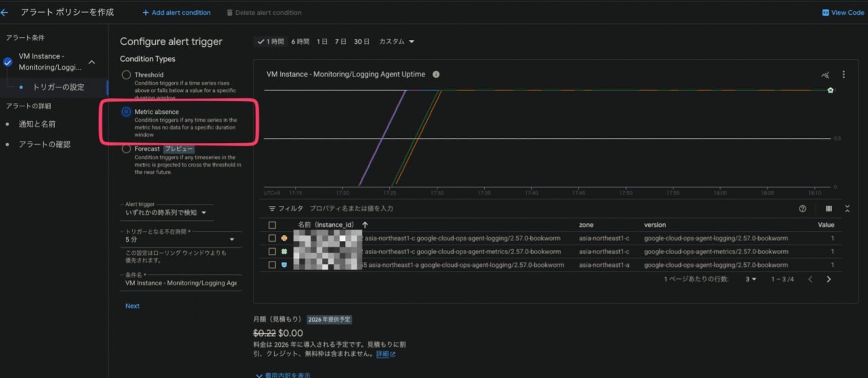Screen dimensions: 868x378
Task: Toggle the chart explore/anomaly icon
Action: 825,75
